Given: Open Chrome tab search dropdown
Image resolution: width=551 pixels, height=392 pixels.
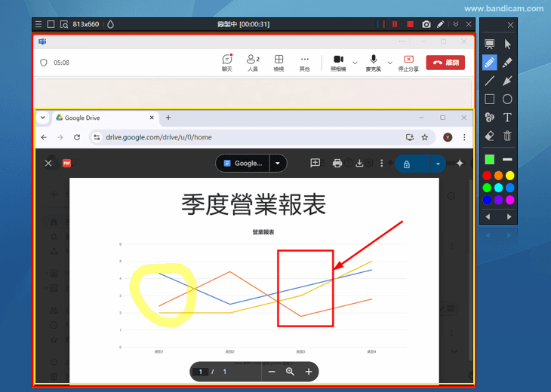Looking at the screenshot, I should 43,117.
